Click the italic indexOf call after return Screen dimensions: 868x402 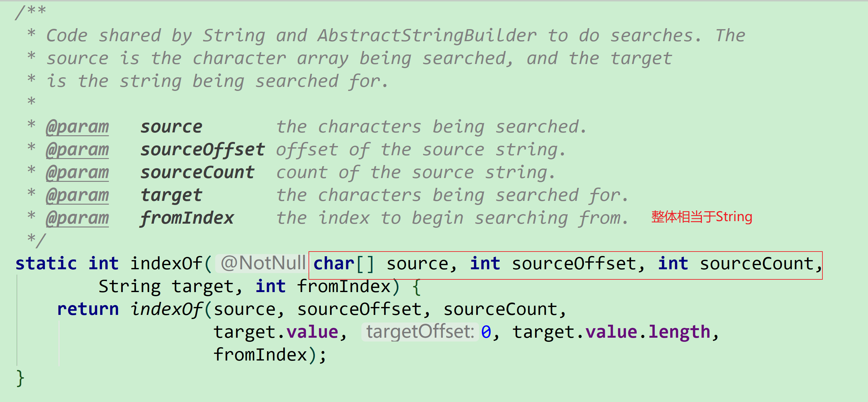[x=166, y=309]
